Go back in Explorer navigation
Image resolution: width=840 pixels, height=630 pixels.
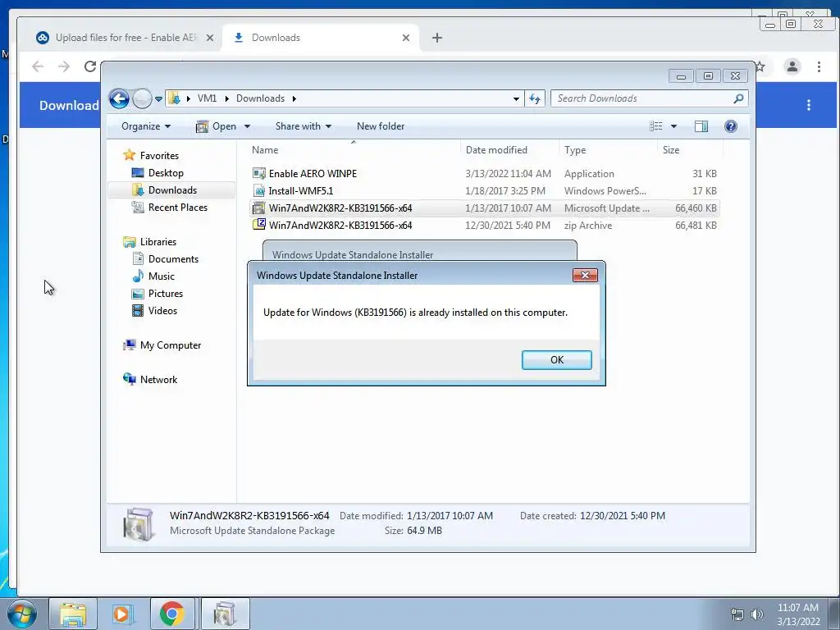[x=119, y=98]
